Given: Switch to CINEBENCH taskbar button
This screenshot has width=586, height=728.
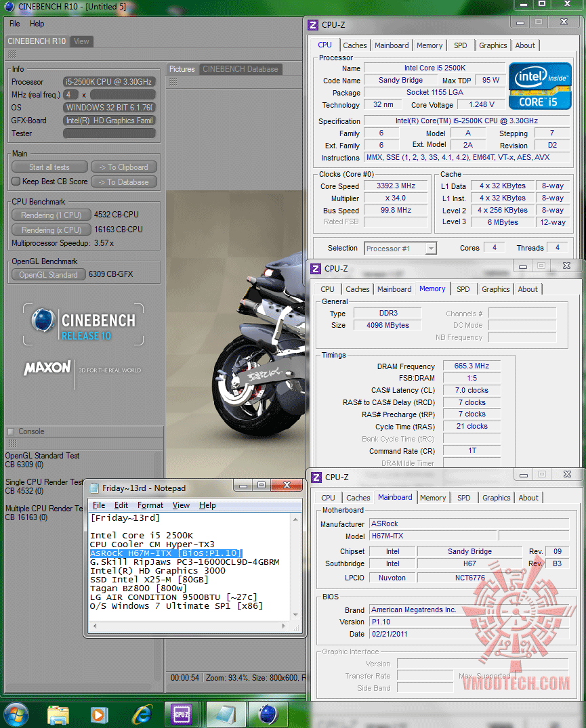Looking at the screenshot, I should pos(268,714).
